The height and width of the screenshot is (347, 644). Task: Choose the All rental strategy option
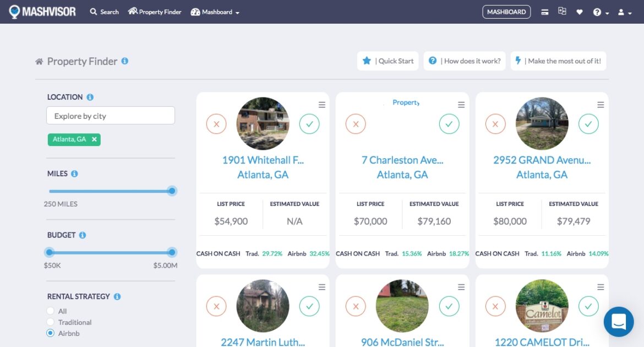[50, 311]
